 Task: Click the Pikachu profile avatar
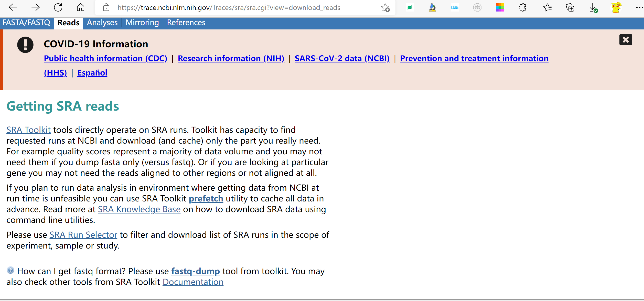(x=616, y=7)
